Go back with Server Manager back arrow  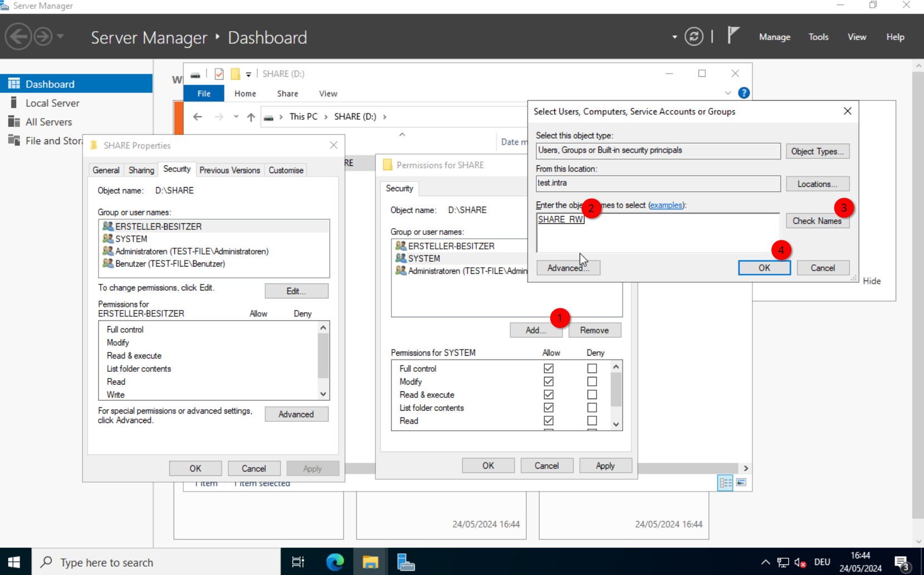(18, 37)
